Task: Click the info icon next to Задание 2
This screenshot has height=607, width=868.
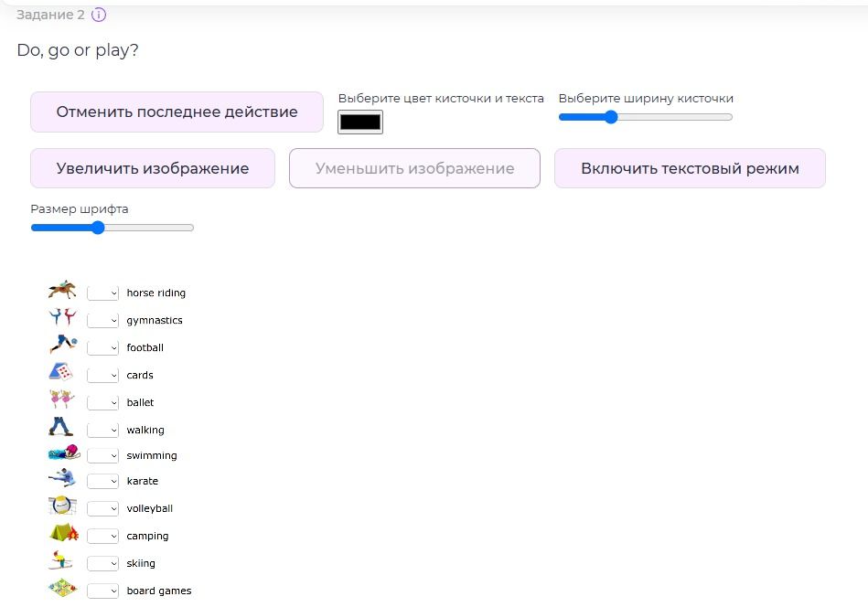Action: point(99,15)
